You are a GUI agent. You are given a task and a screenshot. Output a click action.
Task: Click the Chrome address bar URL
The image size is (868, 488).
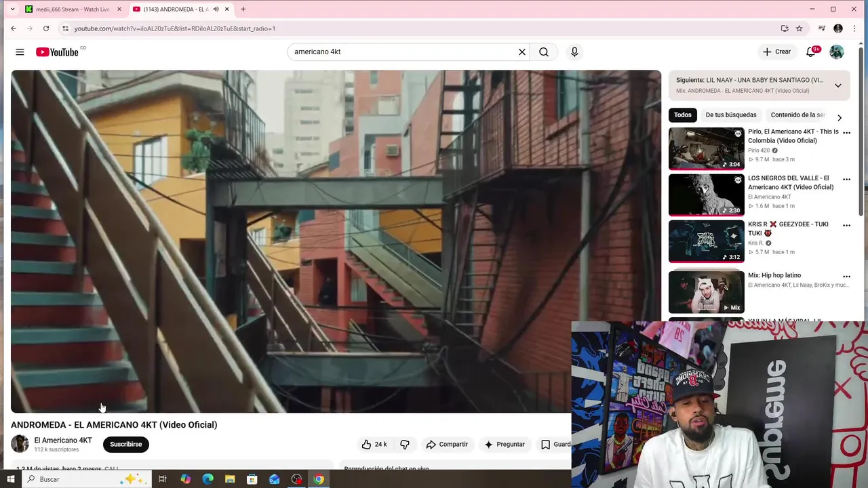tap(175, 28)
